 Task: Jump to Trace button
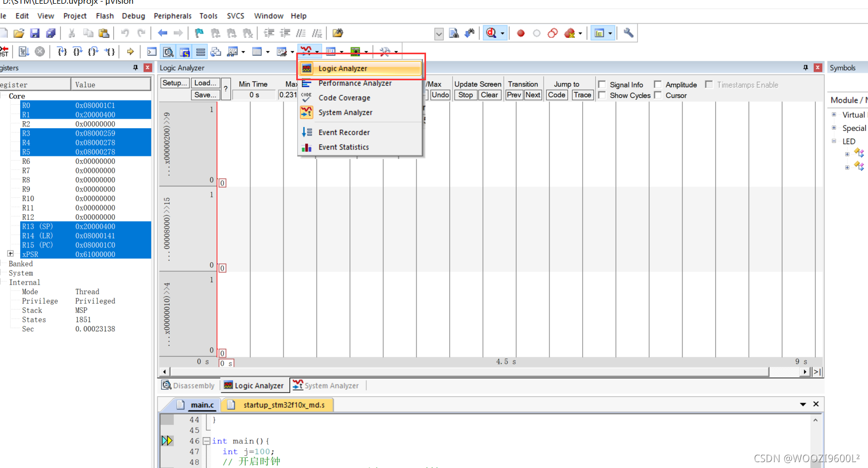click(x=582, y=95)
